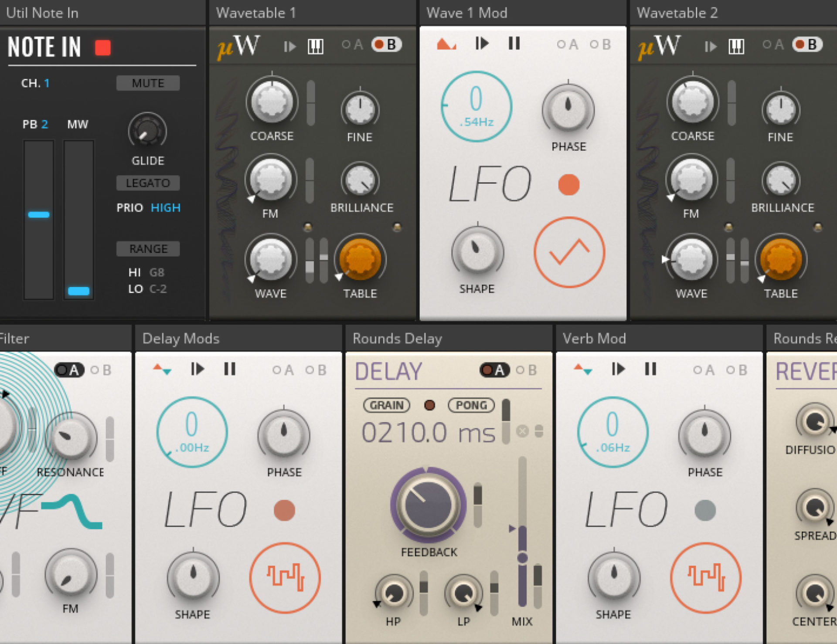
Task: Open the keyboard icon on Wavetable 1
Action: [x=315, y=46]
